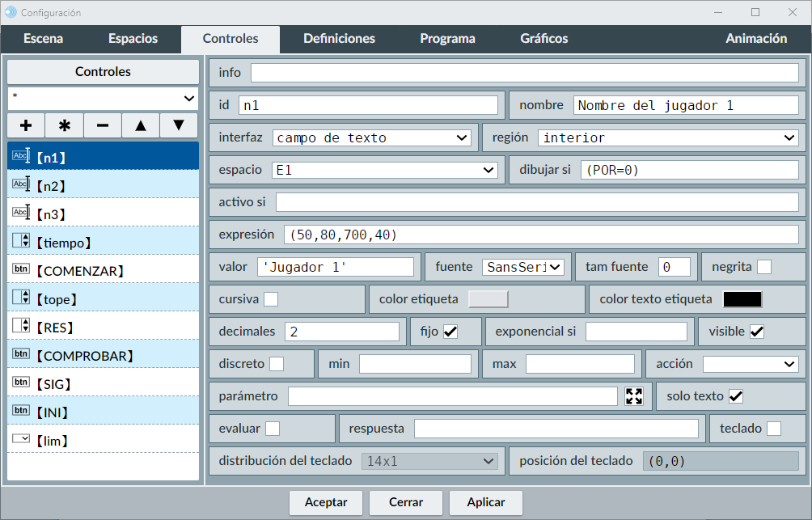Screen dimensions: 812x520
Task: Uncheck the visible checkbox
Action: pyautogui.click(x=757, y=332)
